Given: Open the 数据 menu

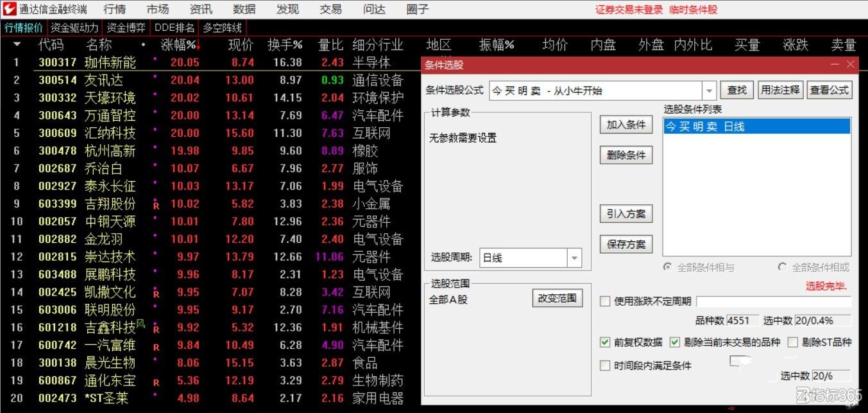Looking at the screenshot, I should [x=244, y=10].
